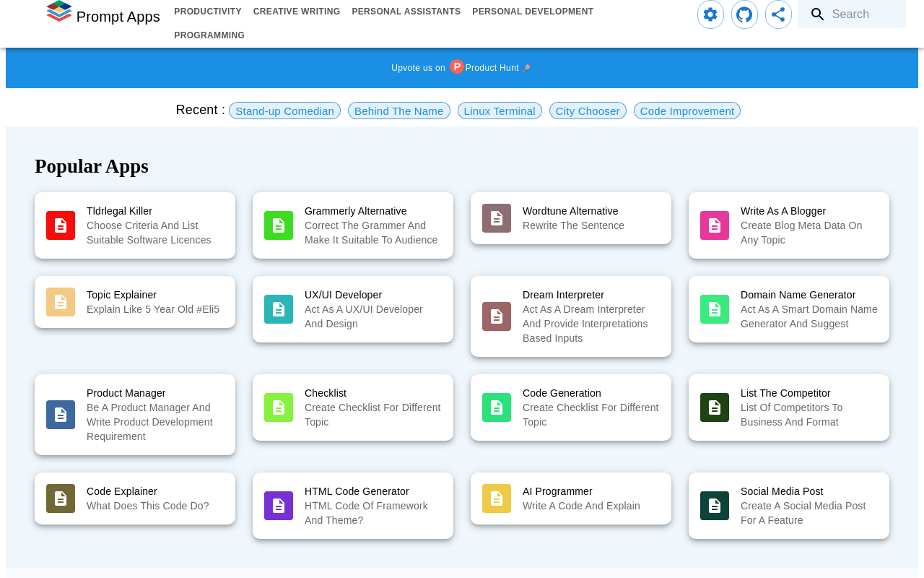Open recent Stand-up Comedian chip
Image resolution: width=924 pixels, height=578 pixels.
[x=284, y=111]
